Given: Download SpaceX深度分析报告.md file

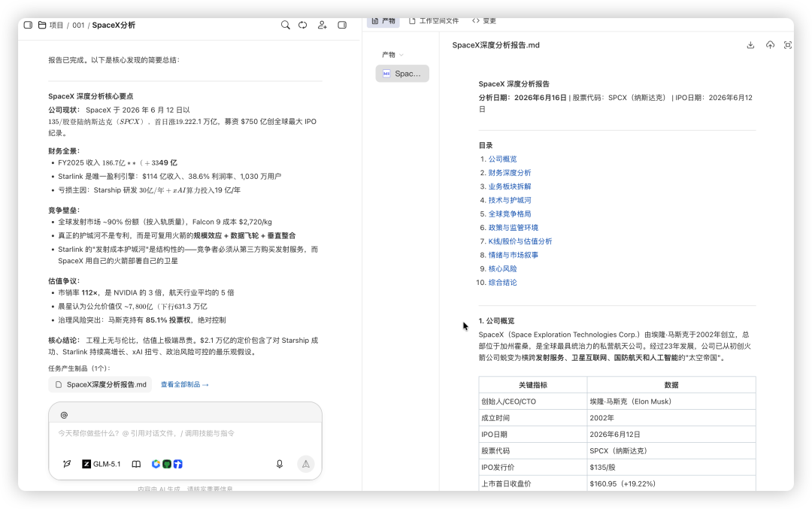Looking at the screenshot, I should click(750, 45).
